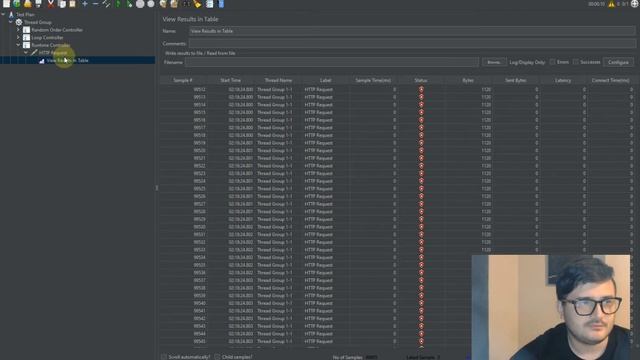Click the Collapse All minus icon

[95, 4]
